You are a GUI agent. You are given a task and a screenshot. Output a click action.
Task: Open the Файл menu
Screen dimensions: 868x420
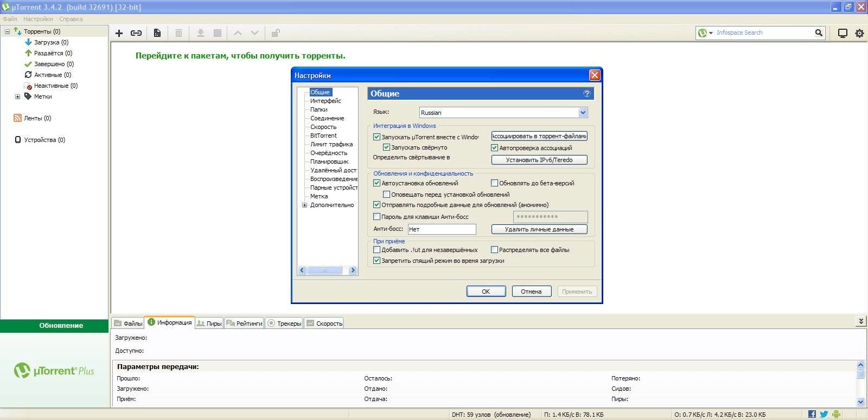[x=10, y=19]
